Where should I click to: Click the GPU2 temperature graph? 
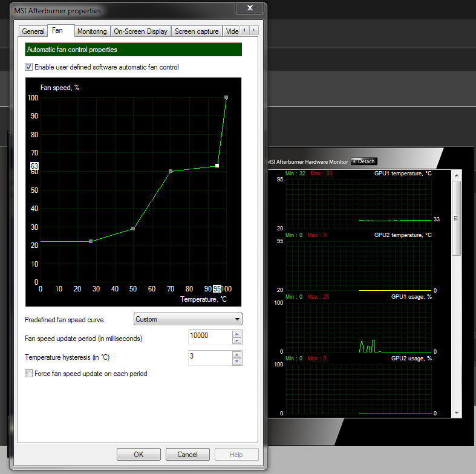pos(359,266)
